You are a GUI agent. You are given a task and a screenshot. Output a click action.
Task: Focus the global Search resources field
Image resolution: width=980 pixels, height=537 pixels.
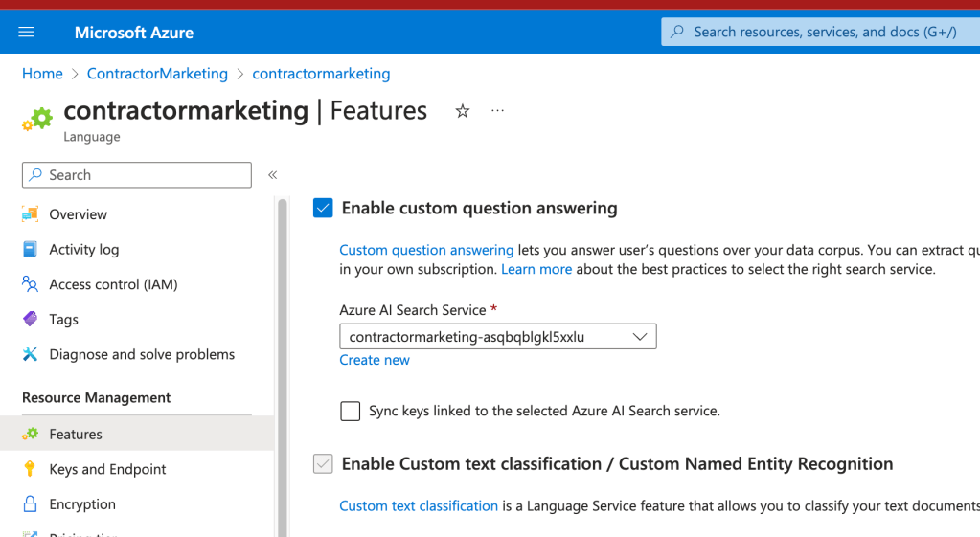(821, 32)
